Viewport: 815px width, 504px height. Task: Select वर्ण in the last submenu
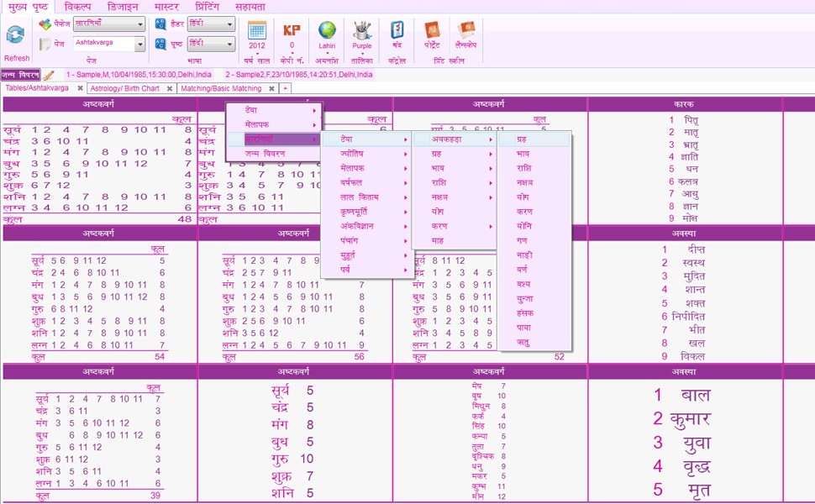(534, 270)
